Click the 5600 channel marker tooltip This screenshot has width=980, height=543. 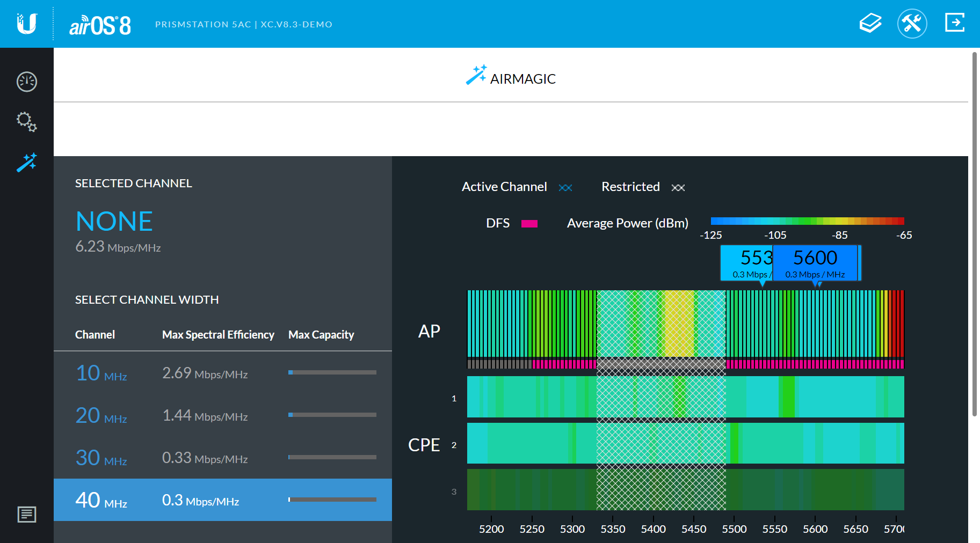(x=815, y=263)
